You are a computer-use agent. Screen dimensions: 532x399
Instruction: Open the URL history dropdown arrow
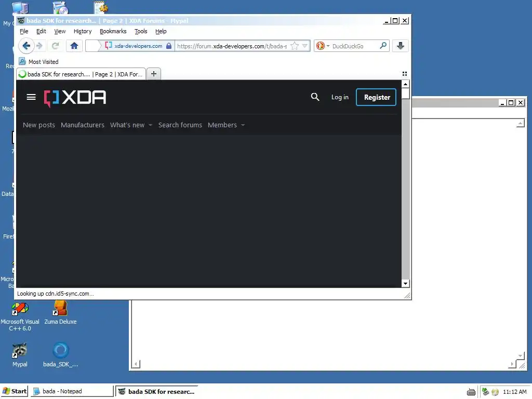click(x=304, y=46)
